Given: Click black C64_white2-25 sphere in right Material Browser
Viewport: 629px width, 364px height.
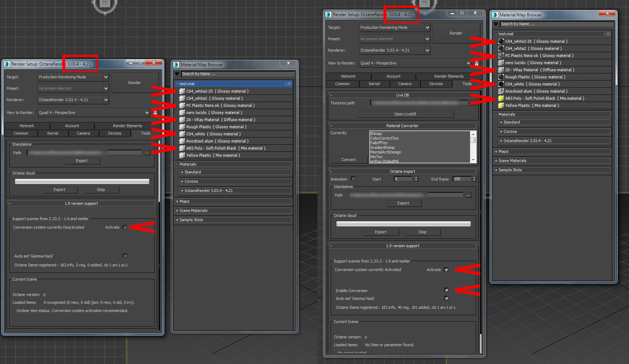Looking at the screenshot, I should pyautogui.click(x=501, y=41).
